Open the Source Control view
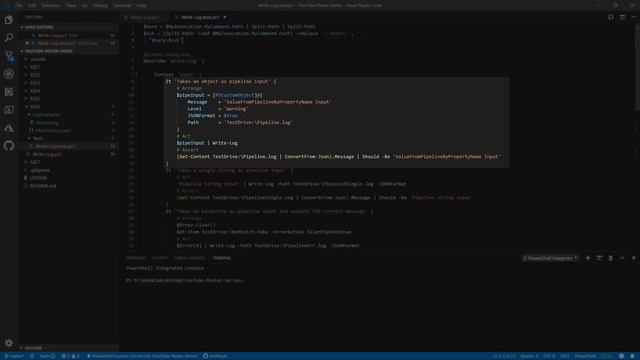 9,56
